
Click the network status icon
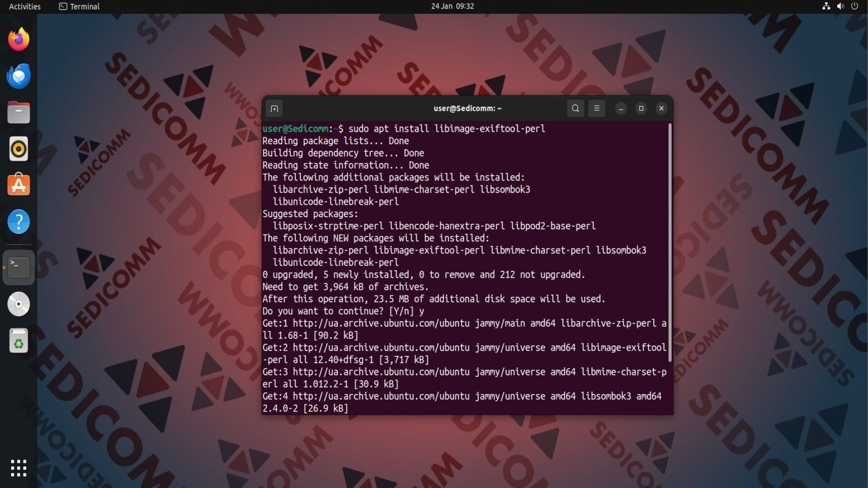click(826, 6)
